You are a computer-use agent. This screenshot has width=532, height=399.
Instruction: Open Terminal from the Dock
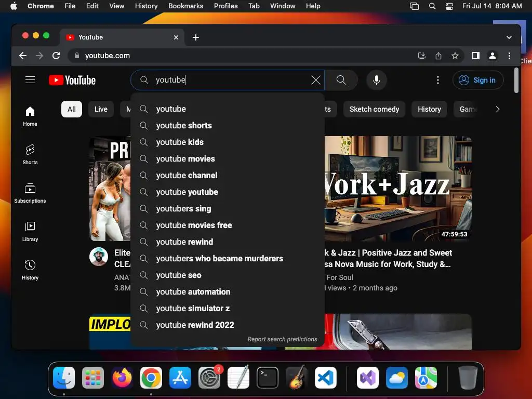(268, 378)
